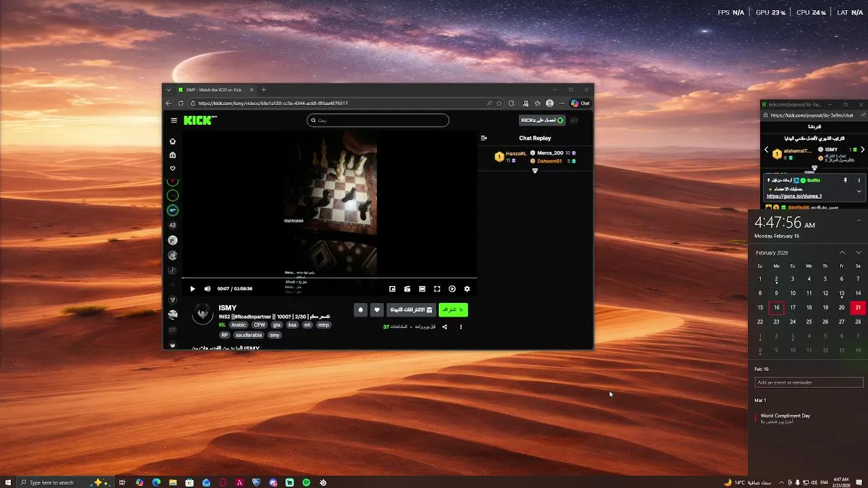Add this page to favorites star
Image resolution: width=868 pixels, height=488 pixels.
(499, 103)
